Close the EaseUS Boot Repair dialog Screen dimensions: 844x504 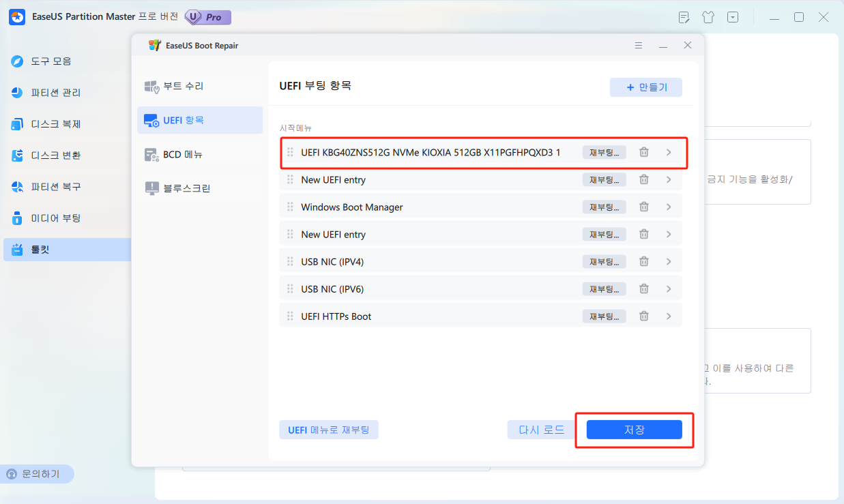688,45
